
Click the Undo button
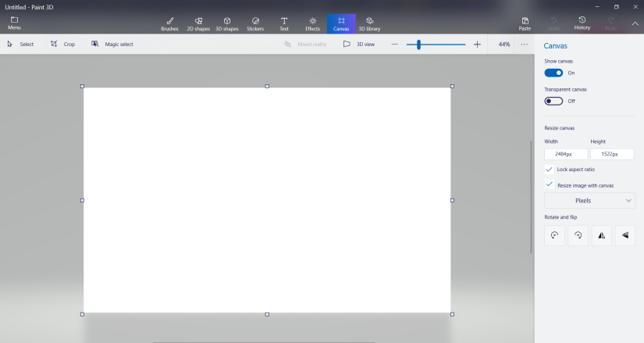pos(553,24)
